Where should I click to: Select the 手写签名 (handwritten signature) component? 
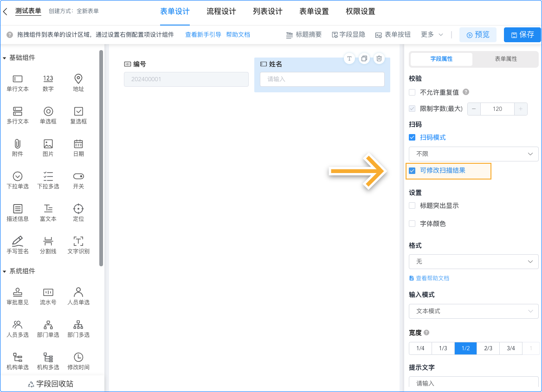(x=18, y=244)
